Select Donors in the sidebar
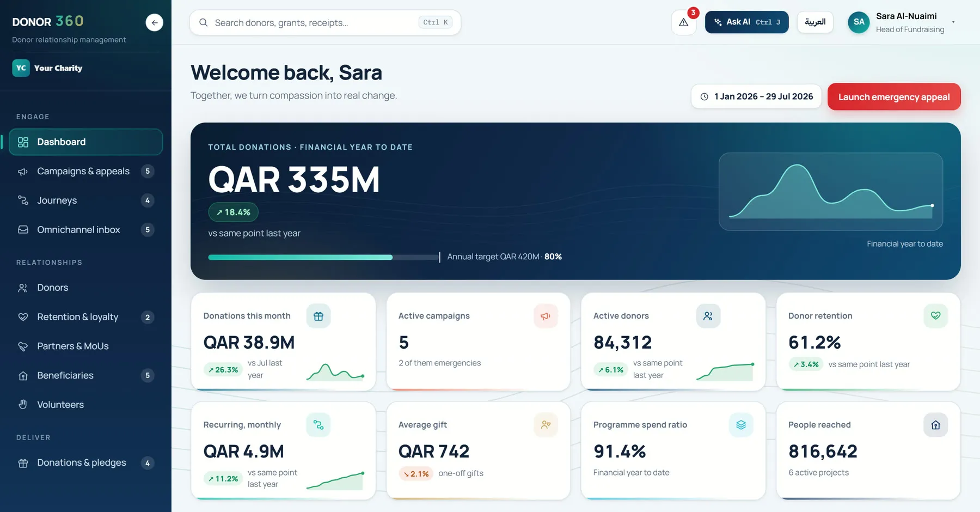The image size is (980, 512). click(x=86, y=288)
